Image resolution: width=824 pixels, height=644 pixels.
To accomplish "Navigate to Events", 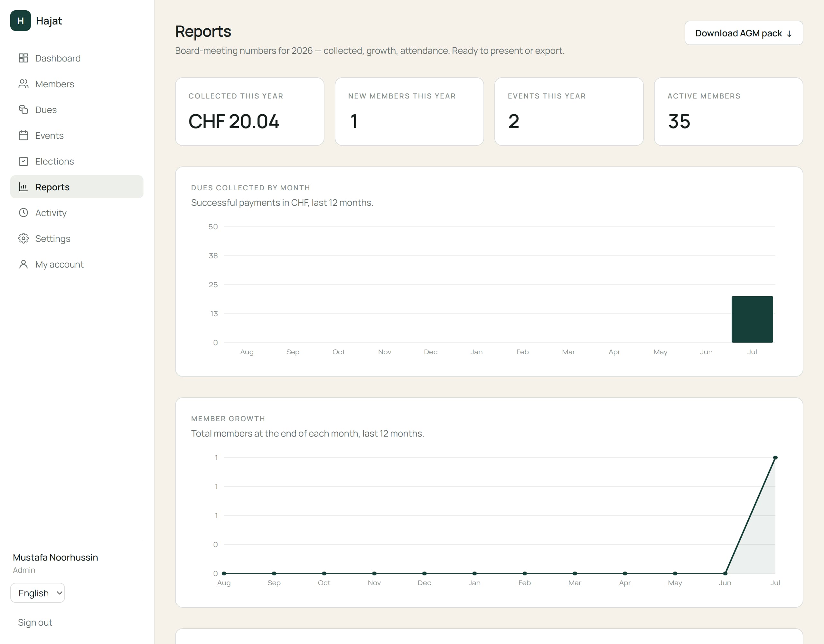I will click(77, 136).
